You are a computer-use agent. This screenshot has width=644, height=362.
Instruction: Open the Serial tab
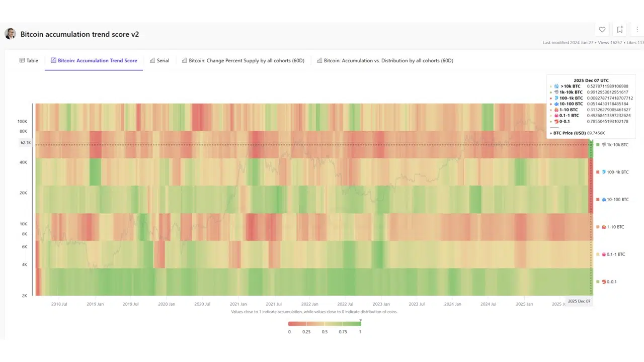point(159,60)
